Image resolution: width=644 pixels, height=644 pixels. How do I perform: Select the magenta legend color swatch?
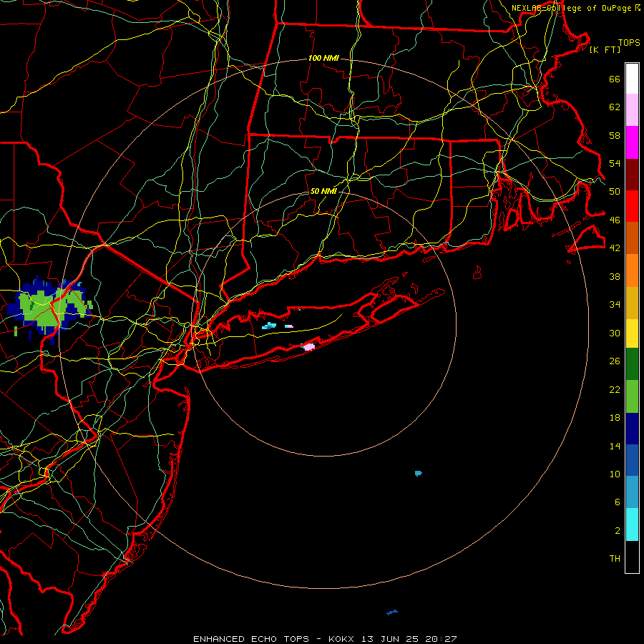632,142
